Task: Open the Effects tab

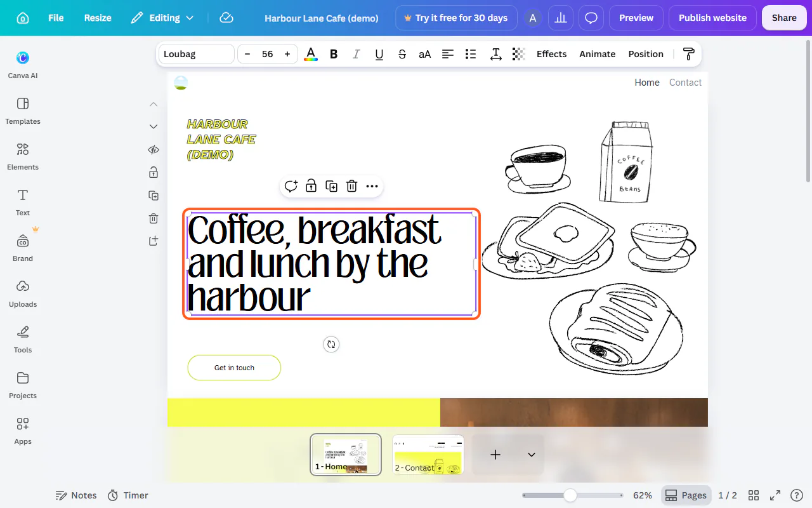Action: tap(551, 54)
